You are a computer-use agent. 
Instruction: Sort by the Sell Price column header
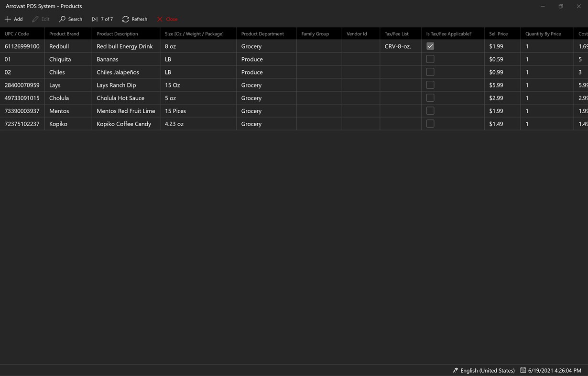pos(498,33)
